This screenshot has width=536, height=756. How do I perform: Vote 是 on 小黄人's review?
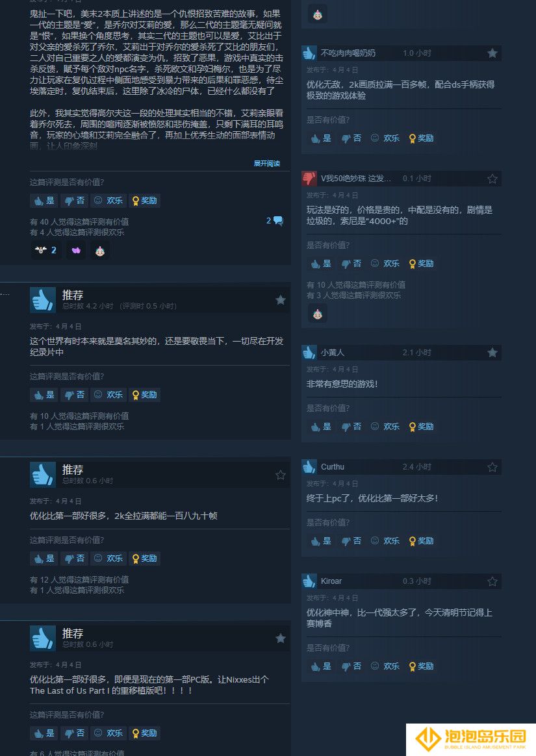click(322, 427)
